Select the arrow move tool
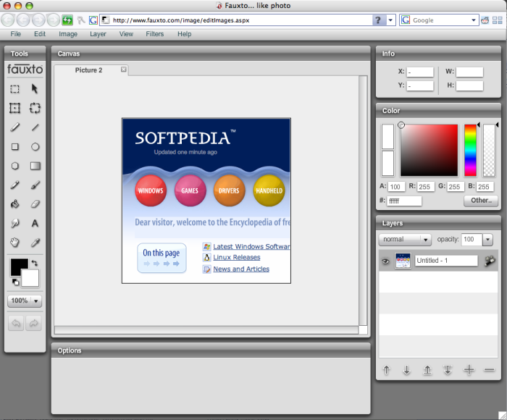 (35, 89)
